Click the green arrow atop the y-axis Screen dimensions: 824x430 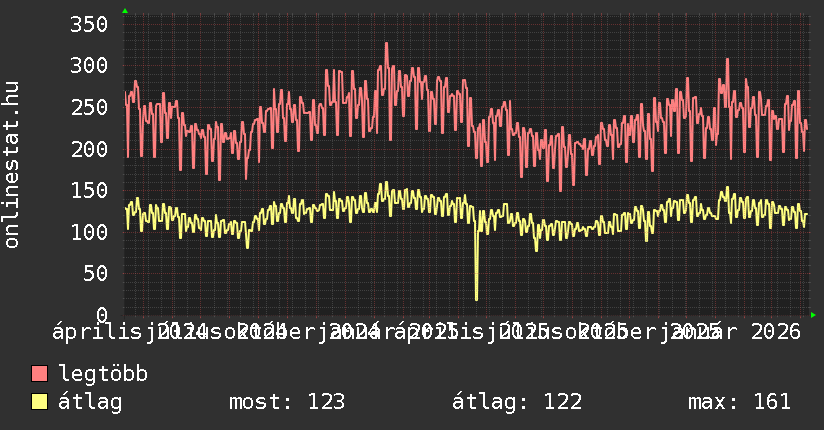(125, 11)
